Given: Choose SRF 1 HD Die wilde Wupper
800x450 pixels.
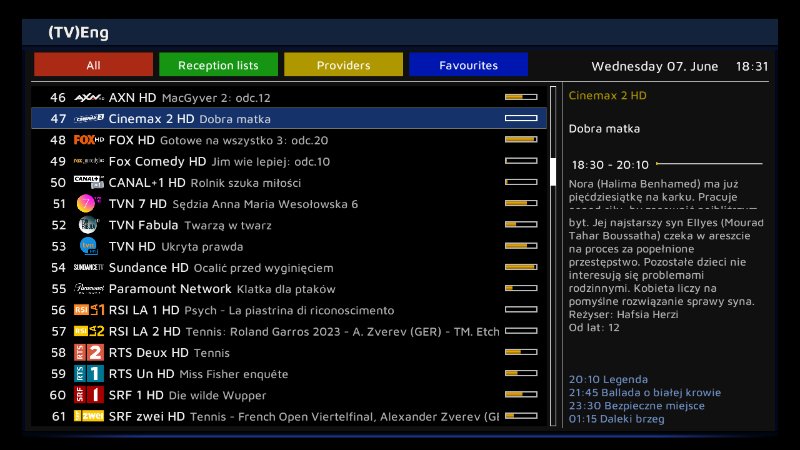Looking at the screenshot, I should tap(289, 395).
